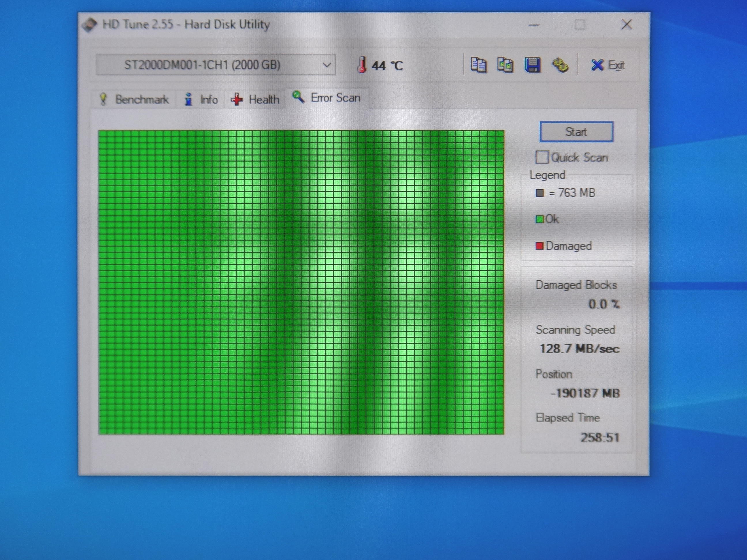Close the HD Tune window
The width and height of the screenshot is (747, 560).
627,24
